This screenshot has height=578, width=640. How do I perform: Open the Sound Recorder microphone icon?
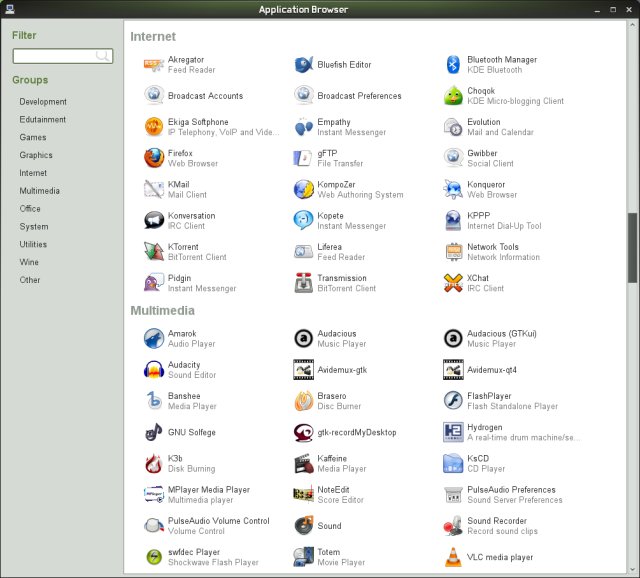(453, 526)
